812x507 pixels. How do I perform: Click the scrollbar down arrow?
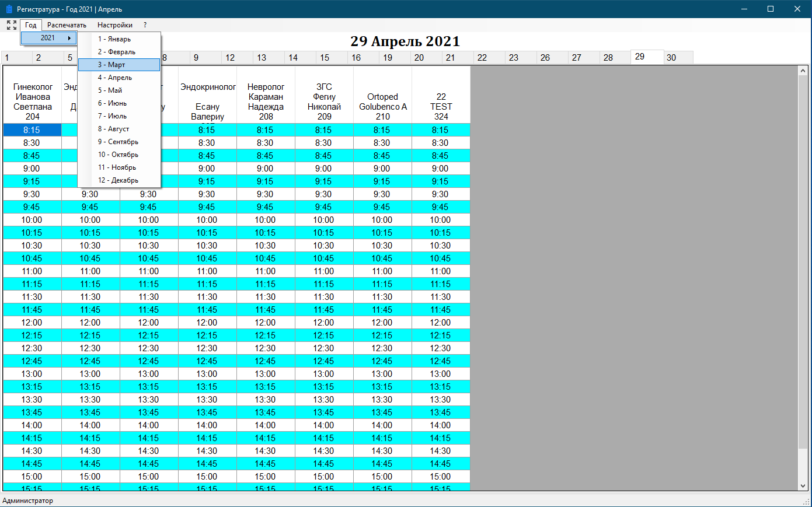click(803, 485)
